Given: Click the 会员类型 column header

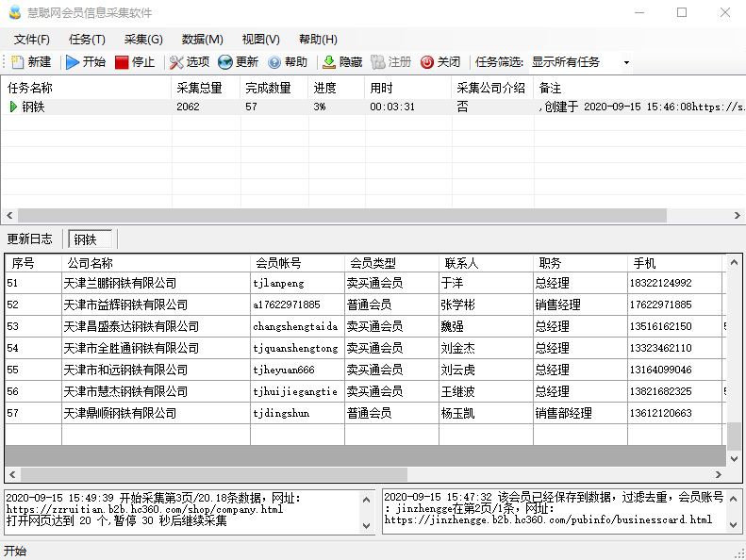Looking at the screenshot, I should point(391,263).
